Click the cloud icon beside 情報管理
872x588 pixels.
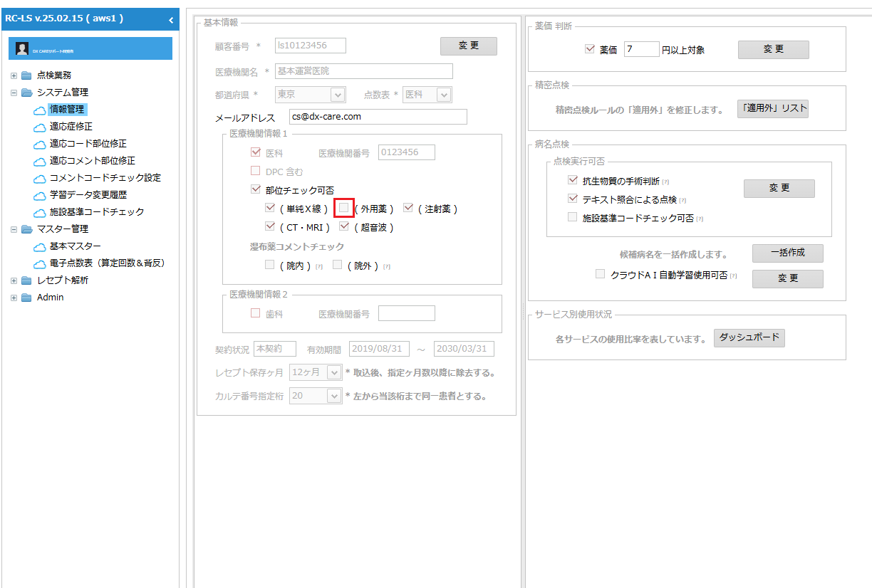39,110
